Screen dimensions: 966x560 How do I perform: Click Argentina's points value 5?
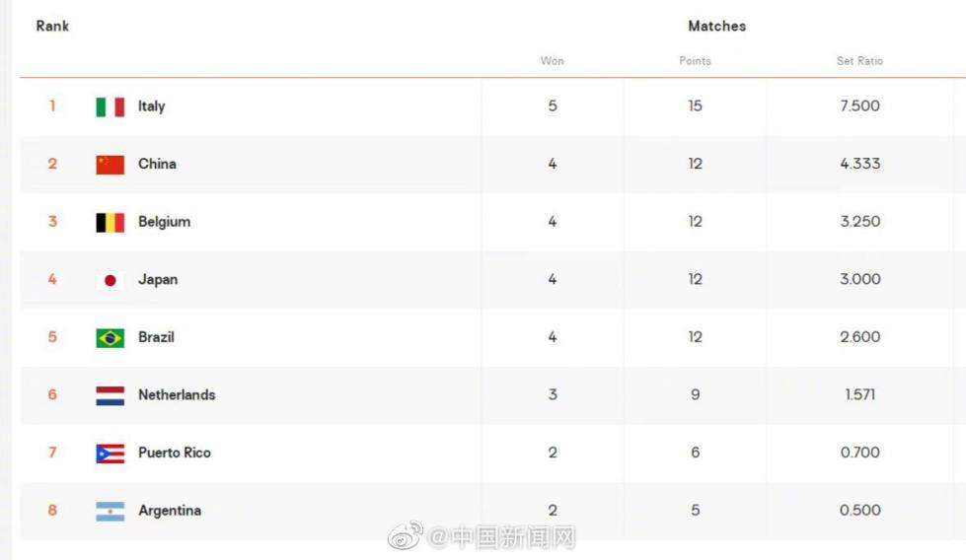695,511
